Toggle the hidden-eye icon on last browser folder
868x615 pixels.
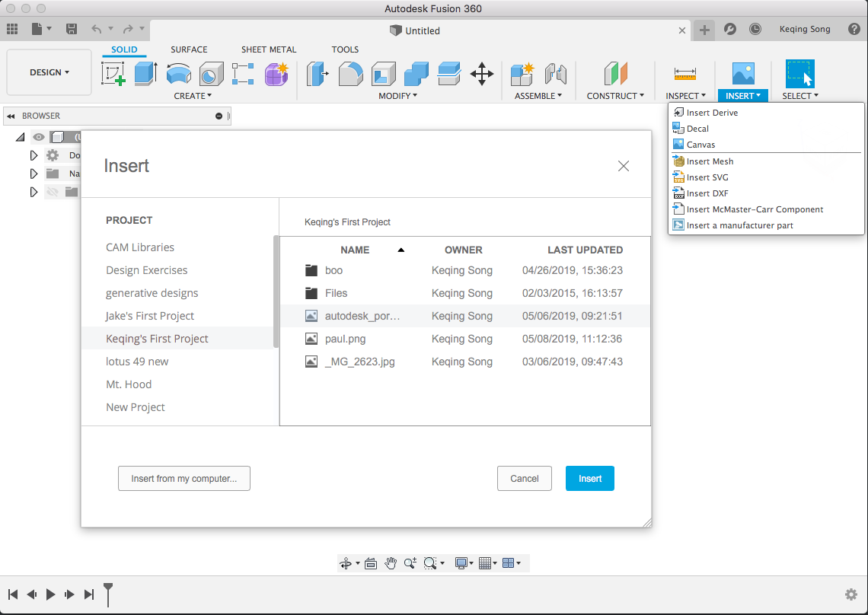(x=53, y=192)
